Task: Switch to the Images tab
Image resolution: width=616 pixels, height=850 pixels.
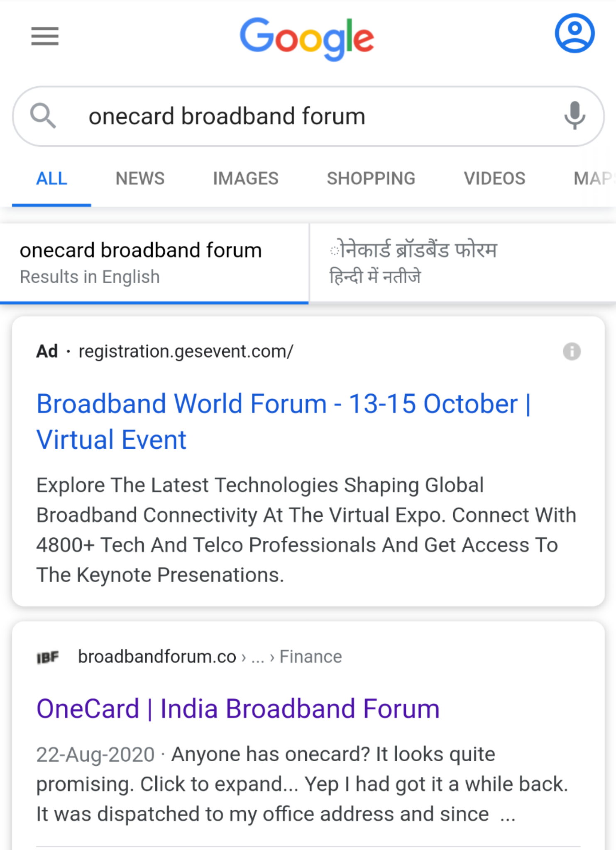Action: [245, 179]
